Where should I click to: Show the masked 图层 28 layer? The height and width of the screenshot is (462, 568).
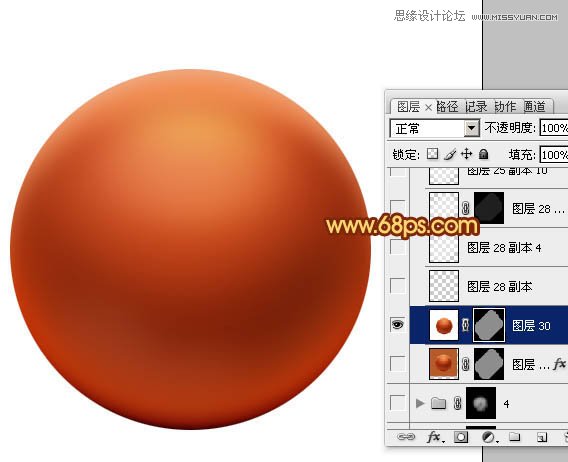(397, 208)
